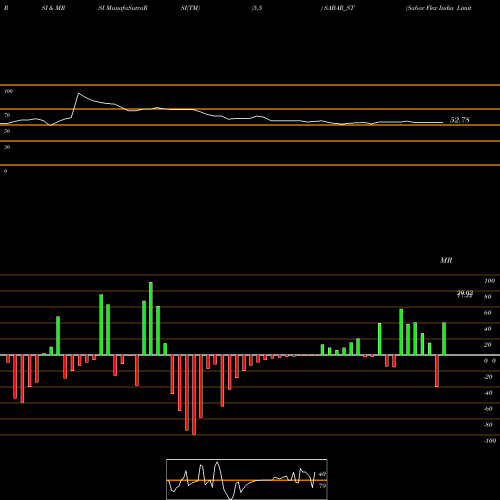Select the tallest green histogram bar

click(151, 319)
